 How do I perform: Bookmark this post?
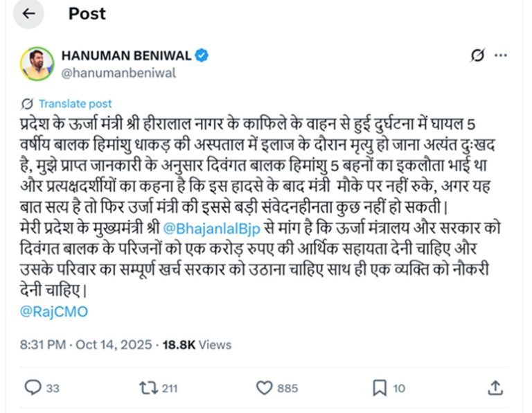[x=379, y=387]
